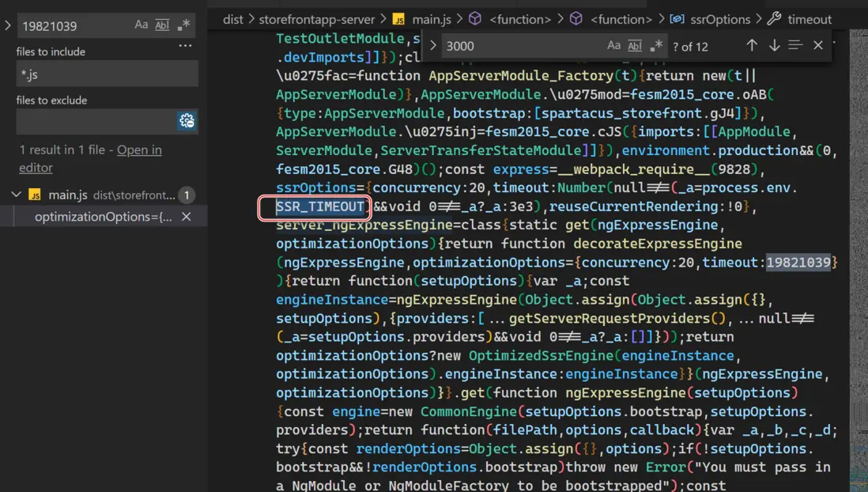This screenshot has height=492, width=868.
Task: Click the main.js breadcrumb
Action: point(432,20)
